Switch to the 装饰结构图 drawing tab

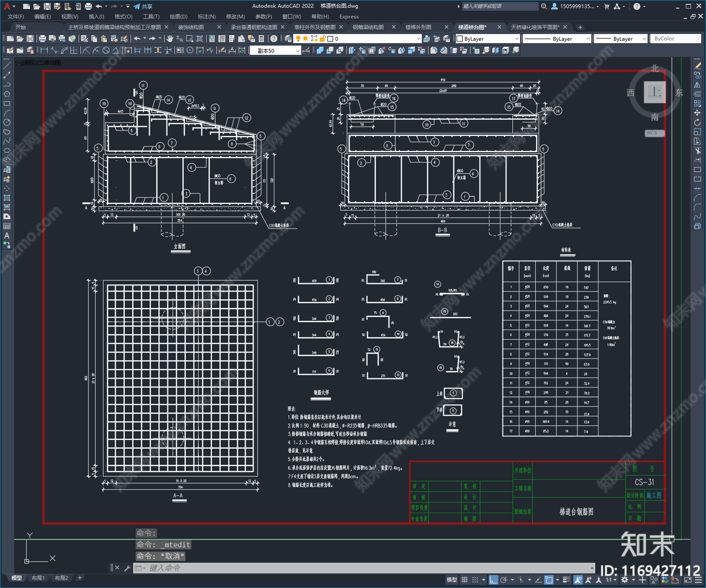(x=191, y=27)
